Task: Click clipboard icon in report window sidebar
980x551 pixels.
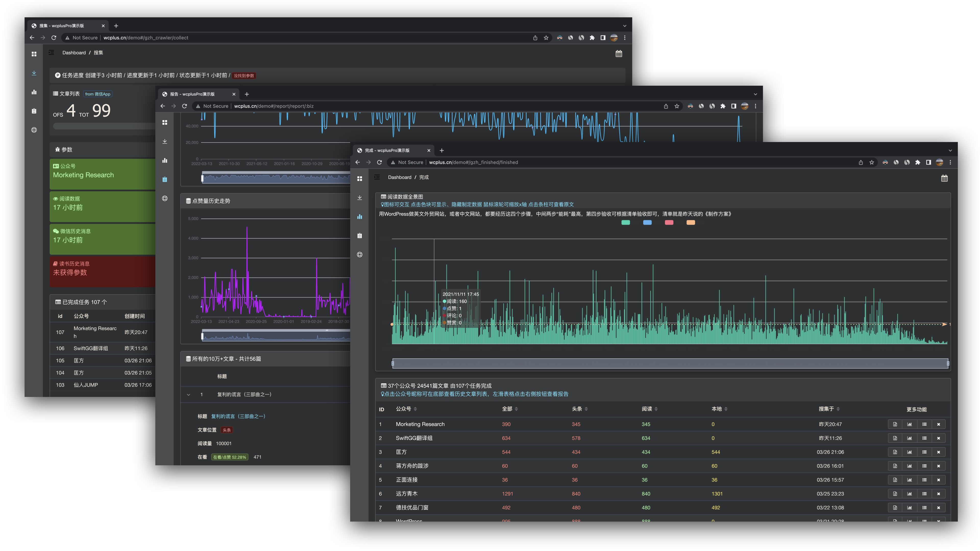Action: [165, 180]
